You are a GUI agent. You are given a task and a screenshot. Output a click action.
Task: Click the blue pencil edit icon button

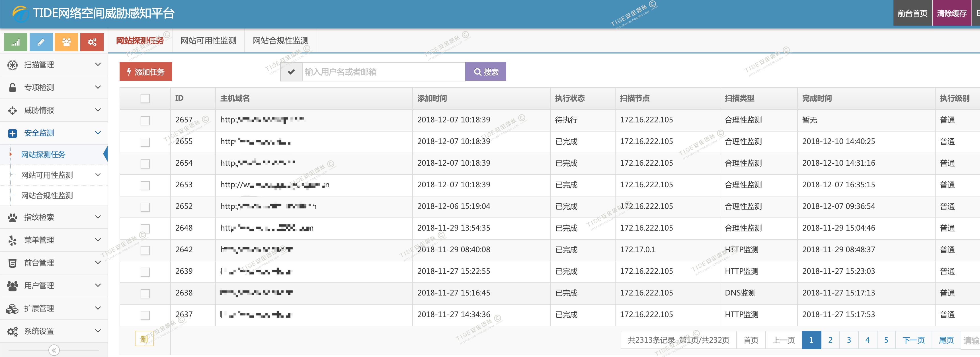click(x=41, y=42)
